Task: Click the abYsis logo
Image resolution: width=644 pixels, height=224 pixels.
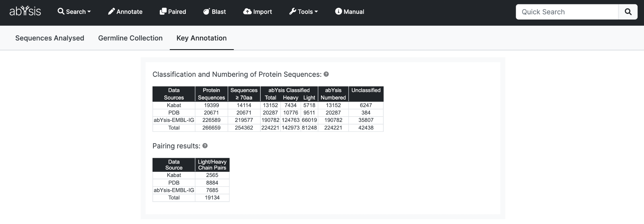Action: [x=25, y=12]
